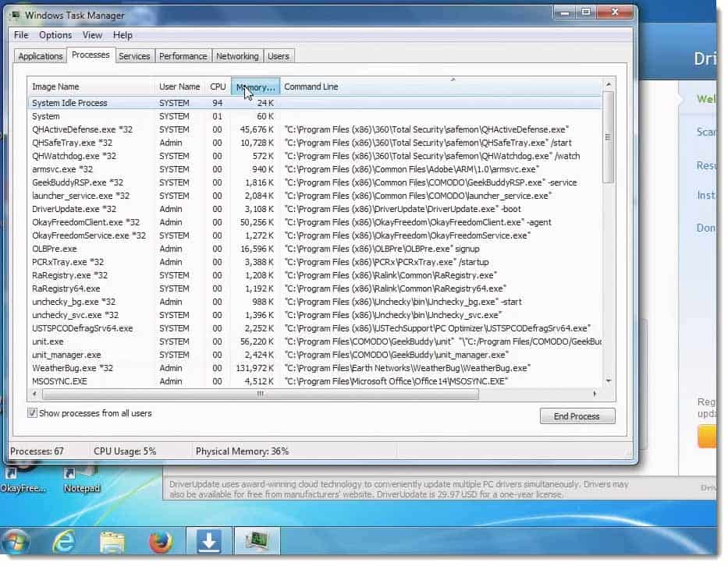Select GeekBuddyRSP.exe *32 process

pos(314,182)
